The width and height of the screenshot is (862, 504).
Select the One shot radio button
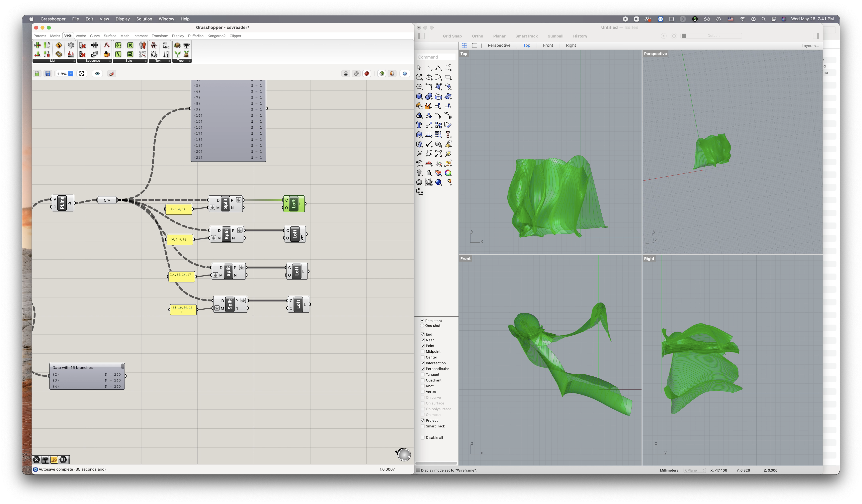(422, 326)
